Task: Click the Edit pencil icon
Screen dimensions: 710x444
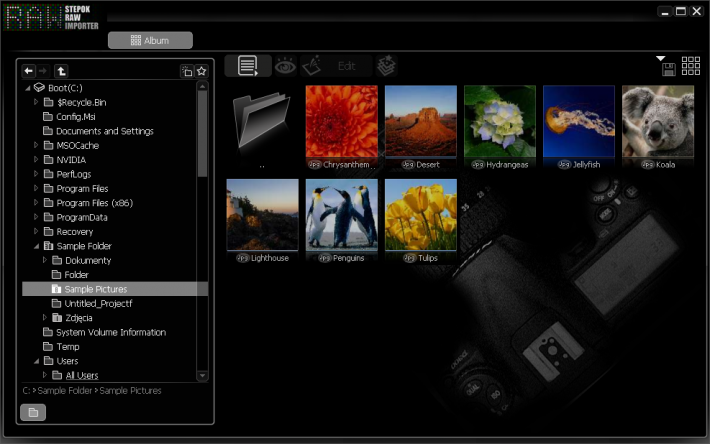Action: point(312,66)
